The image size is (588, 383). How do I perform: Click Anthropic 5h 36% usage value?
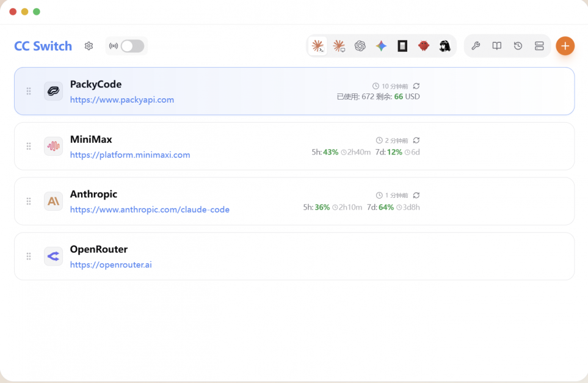coord(322,208)
